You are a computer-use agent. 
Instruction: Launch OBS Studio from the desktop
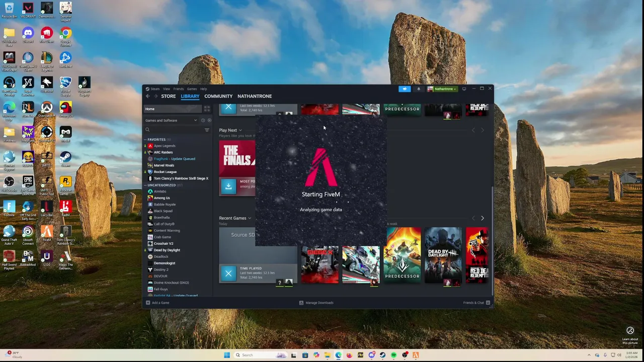point(9,184)
